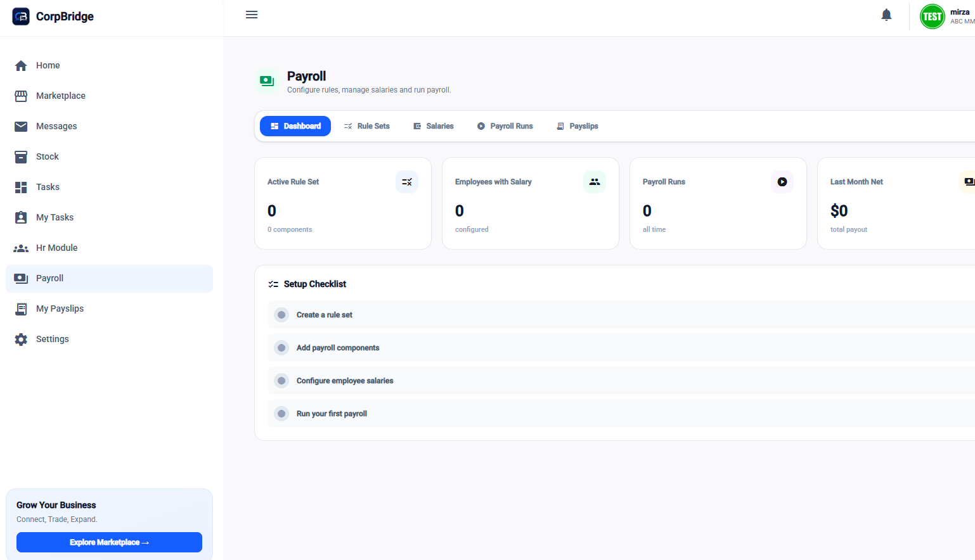The width and height of the screenshot is (975, 560).
Task: Open My Tasks from the sidebar
Action: (x=109, y=217)
